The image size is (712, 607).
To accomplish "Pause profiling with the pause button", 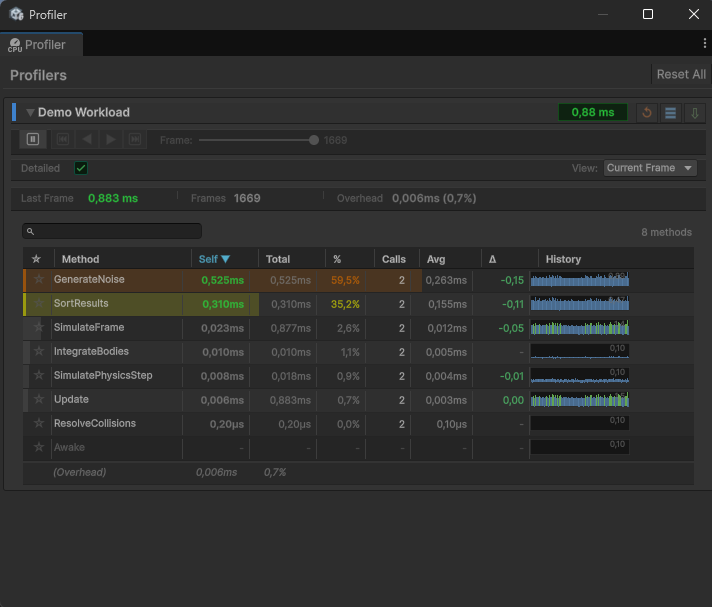I will [x=33, y=139].
